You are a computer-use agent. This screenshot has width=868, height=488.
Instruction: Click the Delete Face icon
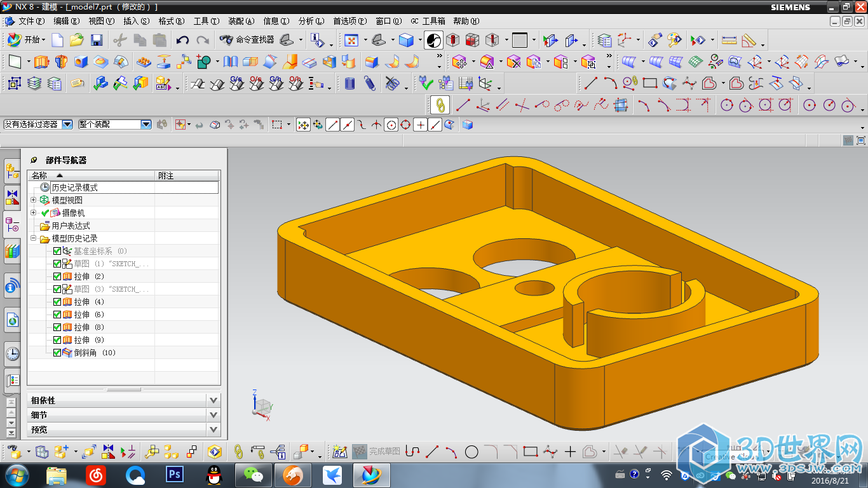point(513,62)
